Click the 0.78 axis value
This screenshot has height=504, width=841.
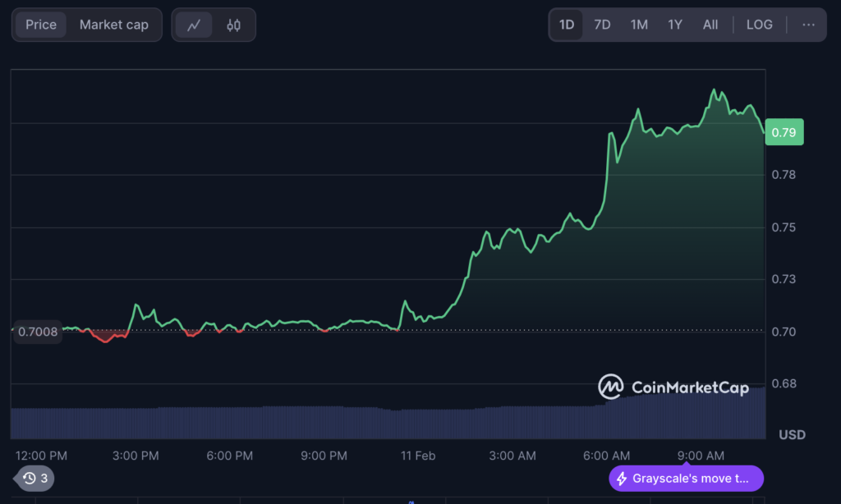(784, 175)
